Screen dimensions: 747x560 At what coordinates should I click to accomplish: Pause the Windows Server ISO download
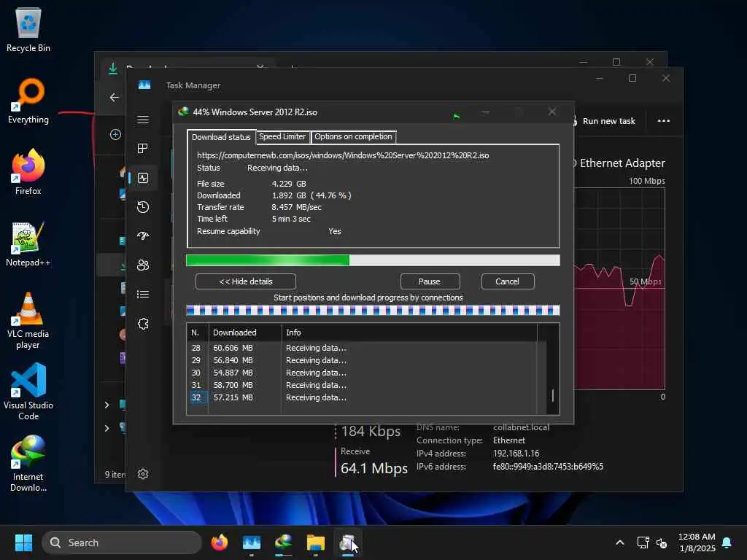tap(430, 281)
